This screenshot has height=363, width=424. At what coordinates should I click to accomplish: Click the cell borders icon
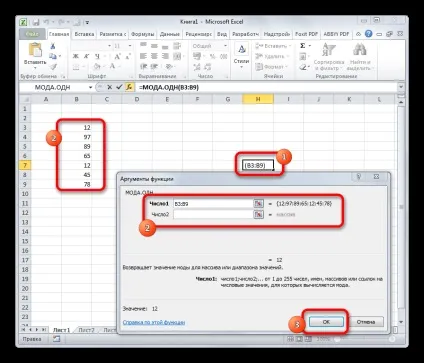tap(76, 67)
